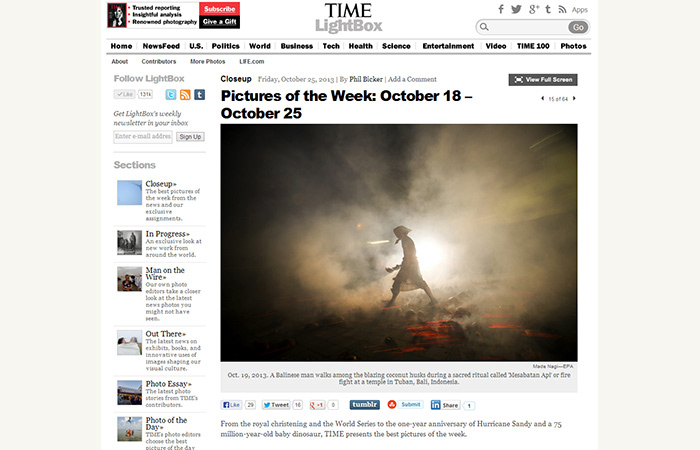Open the Twitter bird icon in the header
Viewport: 700px width, 450px height.
(x=516, y=9)
